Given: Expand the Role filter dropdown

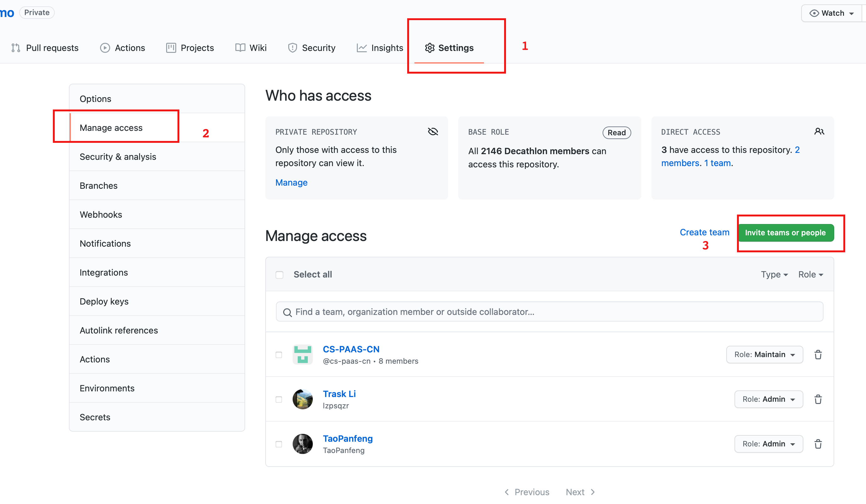Looking at the screenshot, I should click(x=811, y=275).
